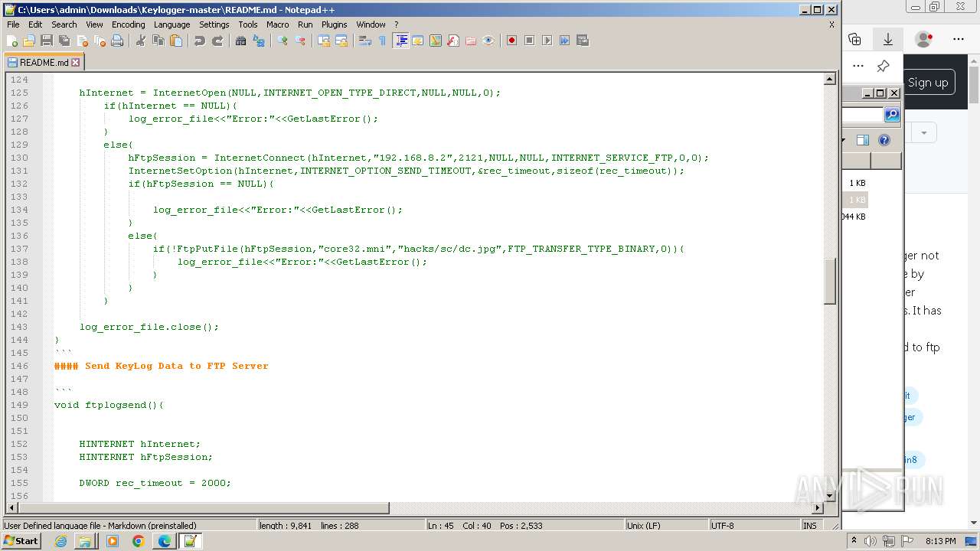The width and height of the screenshot is (980, 551).
Task: Create a new document with the New icon
Action: (x=12, y=41)
